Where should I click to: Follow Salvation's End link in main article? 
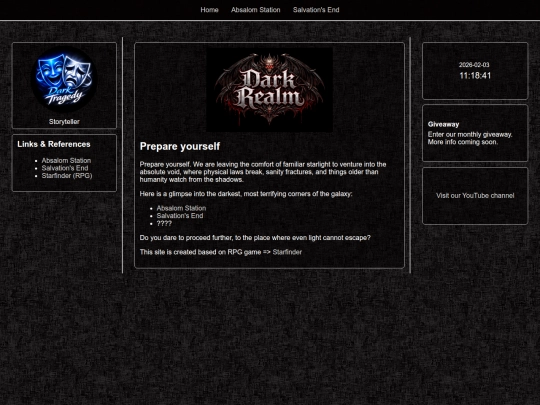180,216
